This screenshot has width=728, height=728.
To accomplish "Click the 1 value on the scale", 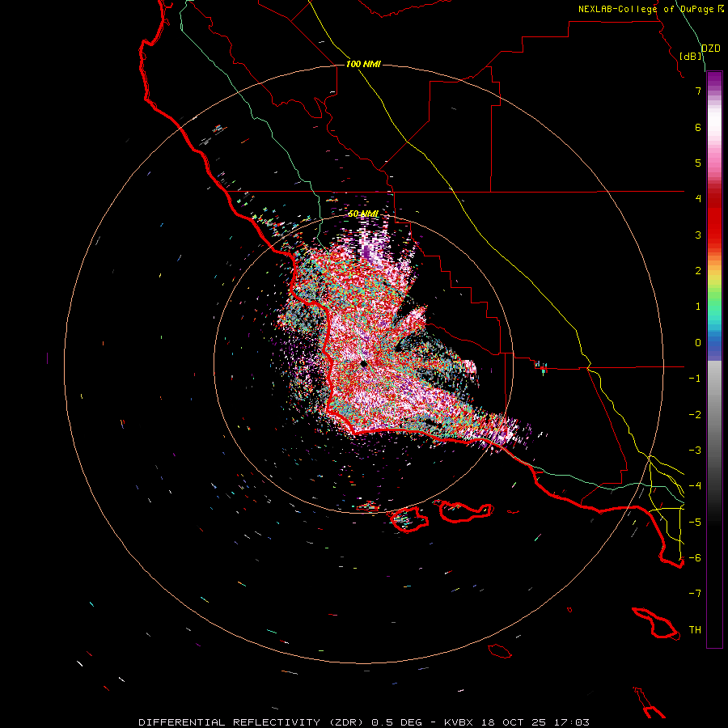I will click(x=698, y=307).
